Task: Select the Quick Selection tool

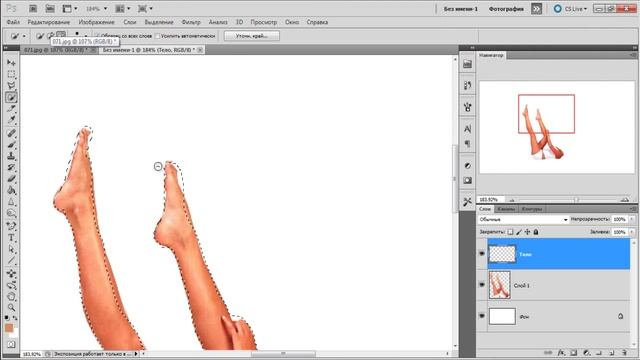Action: coord(11,97)
